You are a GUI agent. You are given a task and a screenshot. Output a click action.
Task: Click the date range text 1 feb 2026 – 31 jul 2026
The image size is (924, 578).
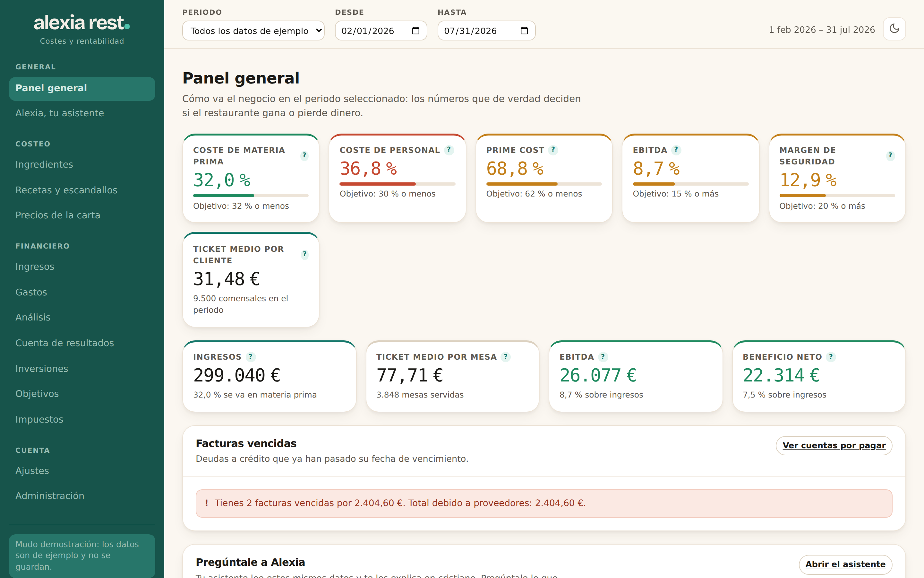pyautogui.click(x=822, y=30)
